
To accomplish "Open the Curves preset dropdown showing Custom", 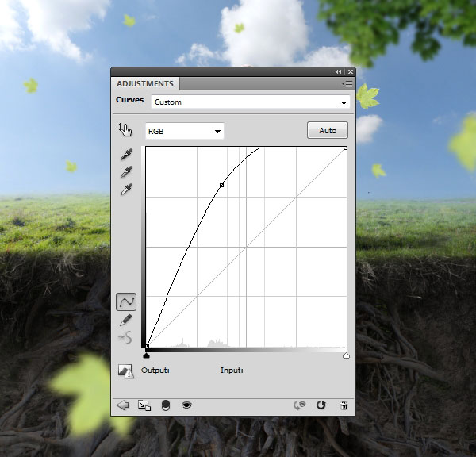I will [251, 102].
